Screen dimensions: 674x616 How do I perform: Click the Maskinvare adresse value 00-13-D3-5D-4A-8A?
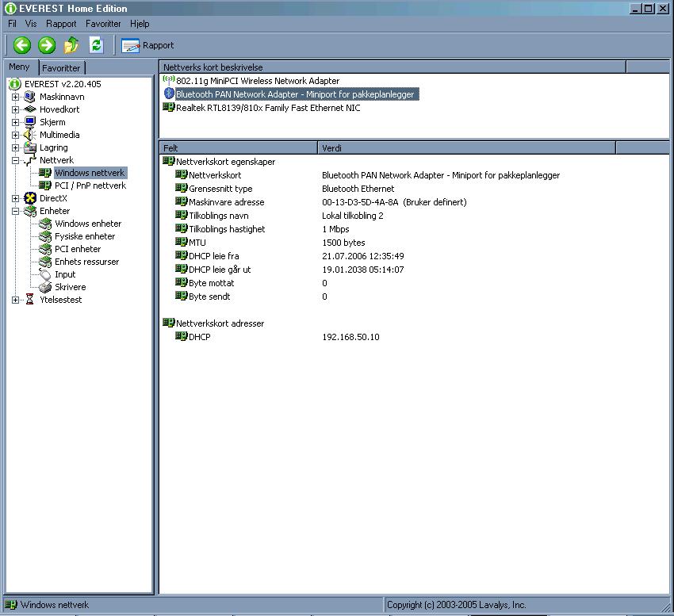pyautogui.click(x=360, y=202)
